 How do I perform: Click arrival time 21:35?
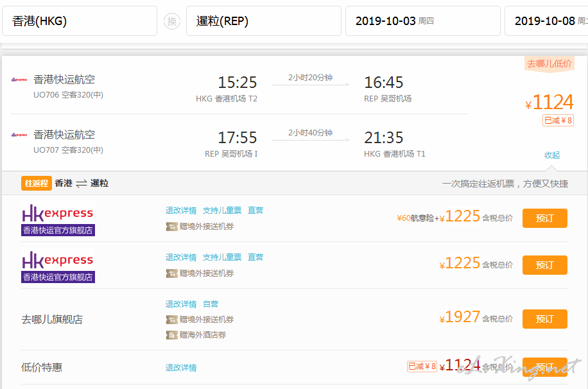[384, 137]
